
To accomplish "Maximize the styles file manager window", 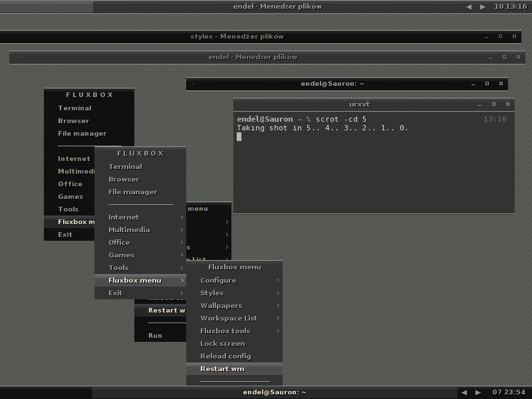I will (x=500, y=37).
